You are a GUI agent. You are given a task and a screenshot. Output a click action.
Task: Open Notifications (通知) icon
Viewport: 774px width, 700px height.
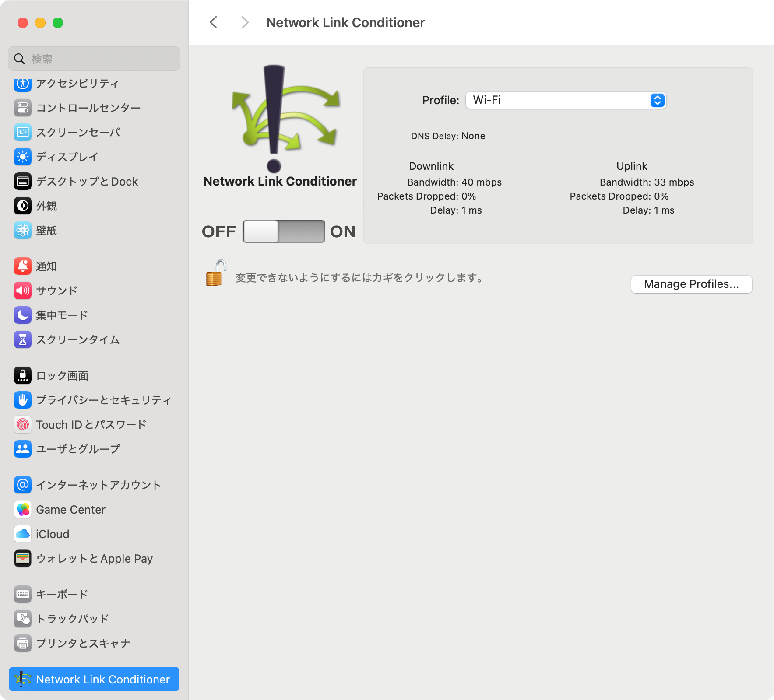[23, 266]
